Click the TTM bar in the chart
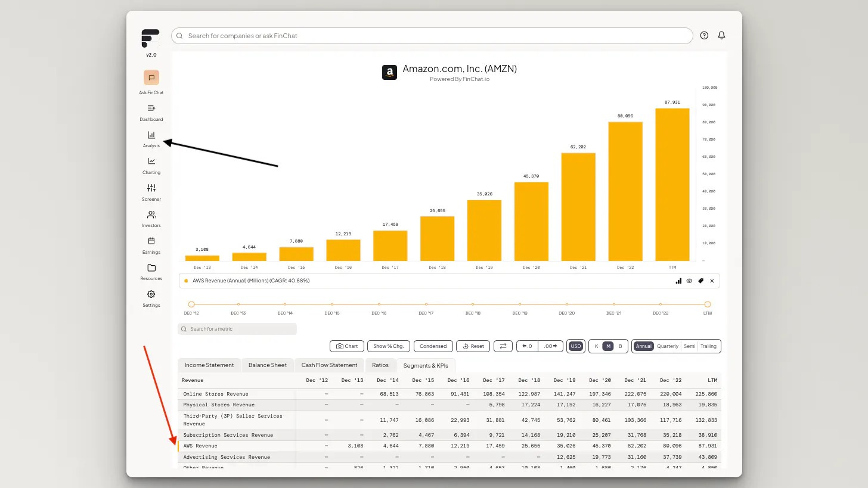The height and width of the screenshot is (488, 868). (x=672, y=185)
